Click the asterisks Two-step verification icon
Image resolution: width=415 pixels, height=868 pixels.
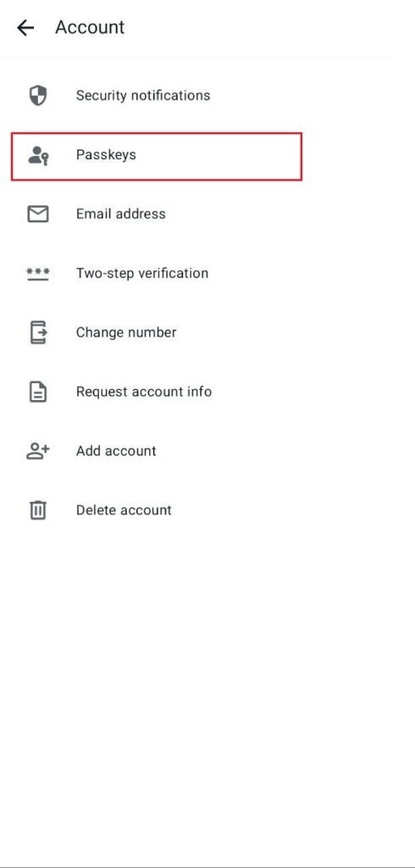pos(37,274)
